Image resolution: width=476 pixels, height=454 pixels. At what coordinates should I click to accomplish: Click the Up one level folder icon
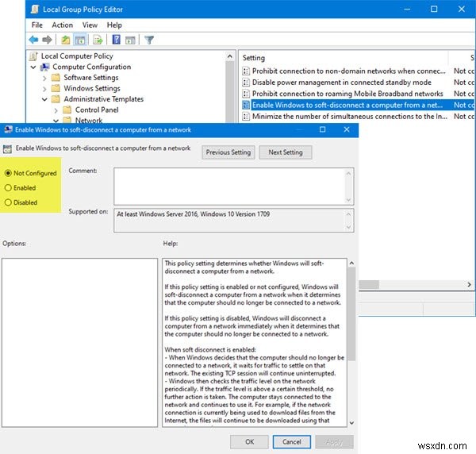65,40
